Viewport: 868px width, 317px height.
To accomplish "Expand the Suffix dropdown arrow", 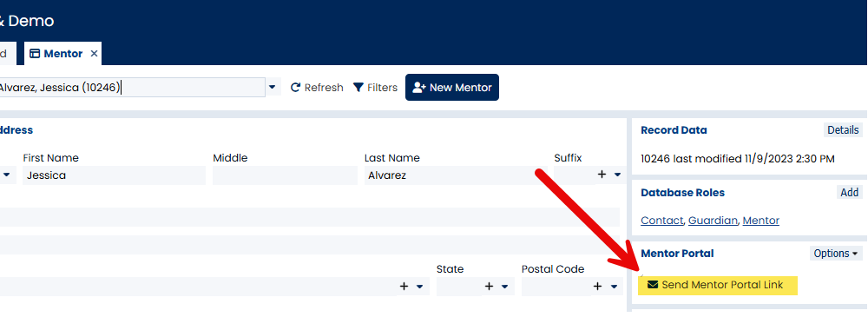I will pos(618,175).
